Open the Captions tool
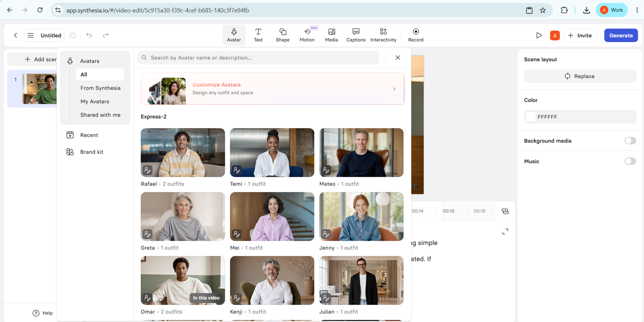644x322 pixels. click(x=356, y=35)
